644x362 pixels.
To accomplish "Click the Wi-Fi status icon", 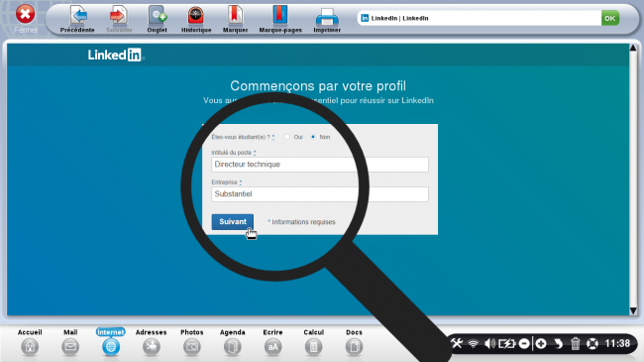I will (474, 343).
